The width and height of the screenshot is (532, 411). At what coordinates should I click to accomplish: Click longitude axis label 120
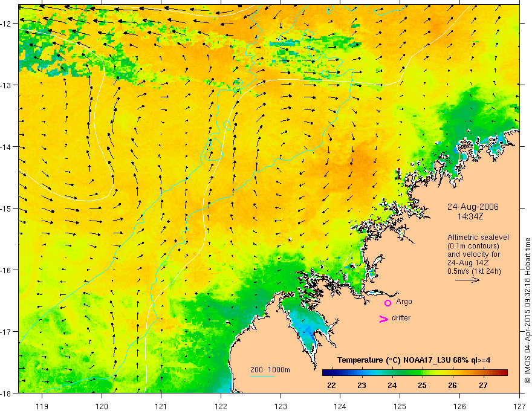[x=102, y=406]
